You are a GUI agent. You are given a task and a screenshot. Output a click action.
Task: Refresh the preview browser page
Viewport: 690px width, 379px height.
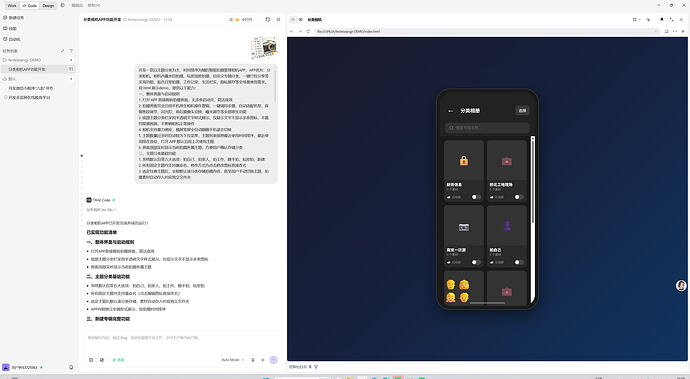pyautogui.click(x=308, y=32)
